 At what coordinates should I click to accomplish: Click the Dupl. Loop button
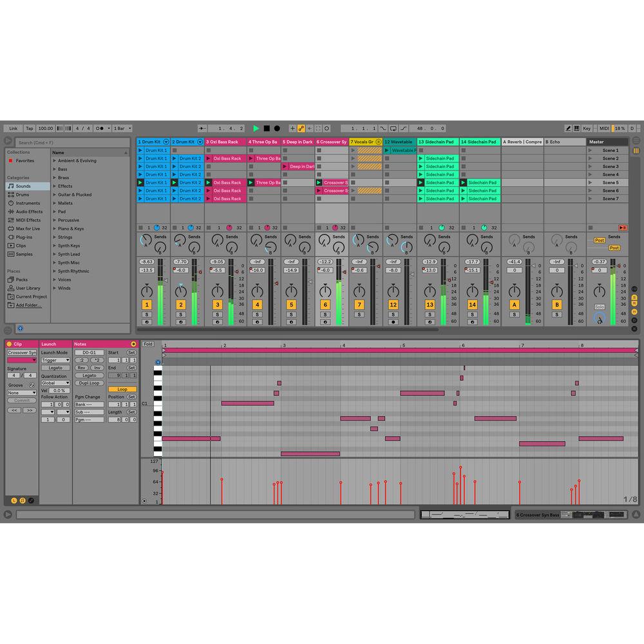click(x=89, y=383)
